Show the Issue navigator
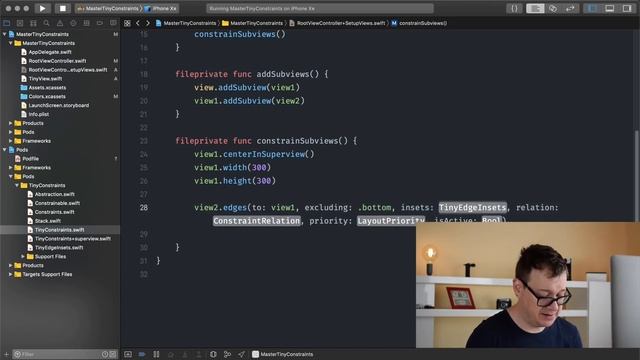The width and height of the screenshot is (640, 360). pos(60,23)
